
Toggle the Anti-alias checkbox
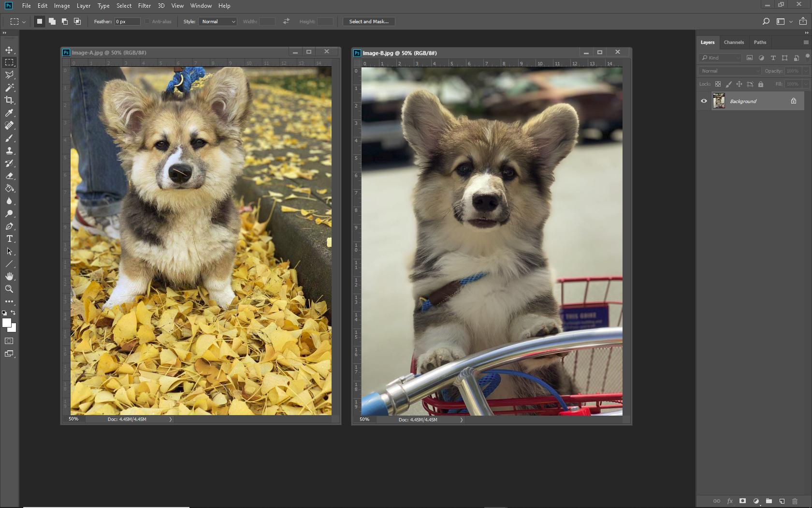click(147, 21)
